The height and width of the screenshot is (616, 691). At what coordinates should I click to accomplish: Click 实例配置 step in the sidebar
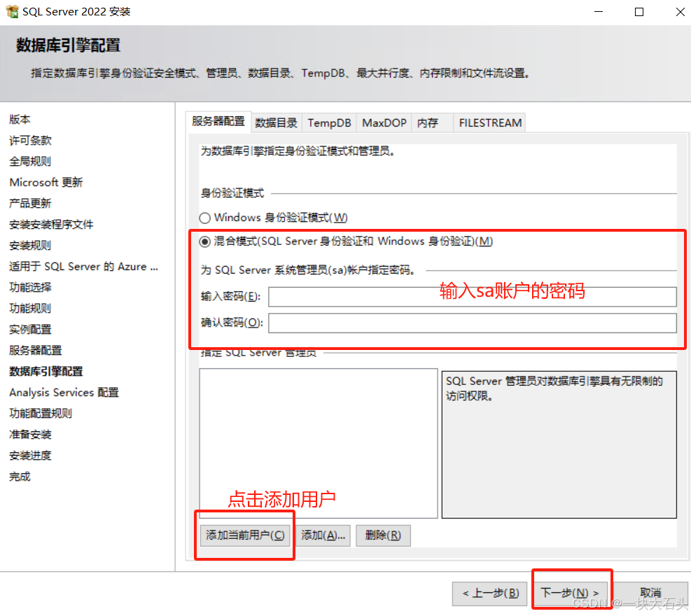pyautogui.click(x=30, y=330)
